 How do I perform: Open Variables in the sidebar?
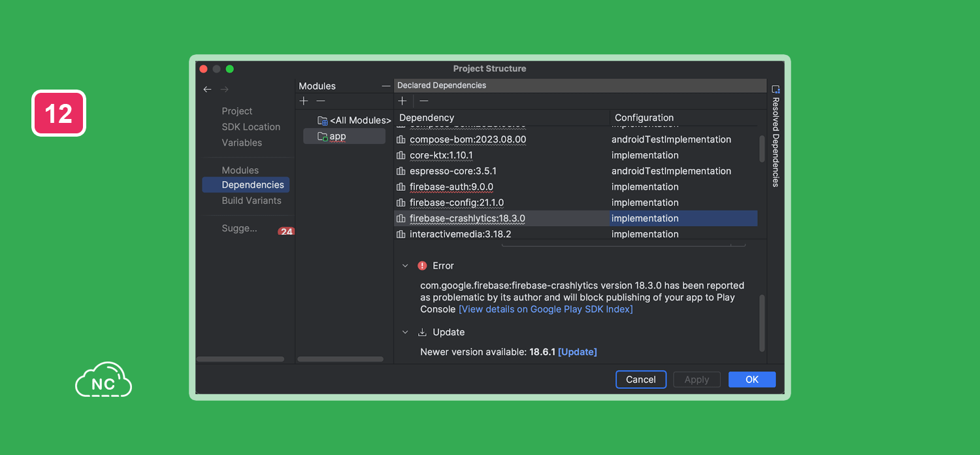(242, 143)
